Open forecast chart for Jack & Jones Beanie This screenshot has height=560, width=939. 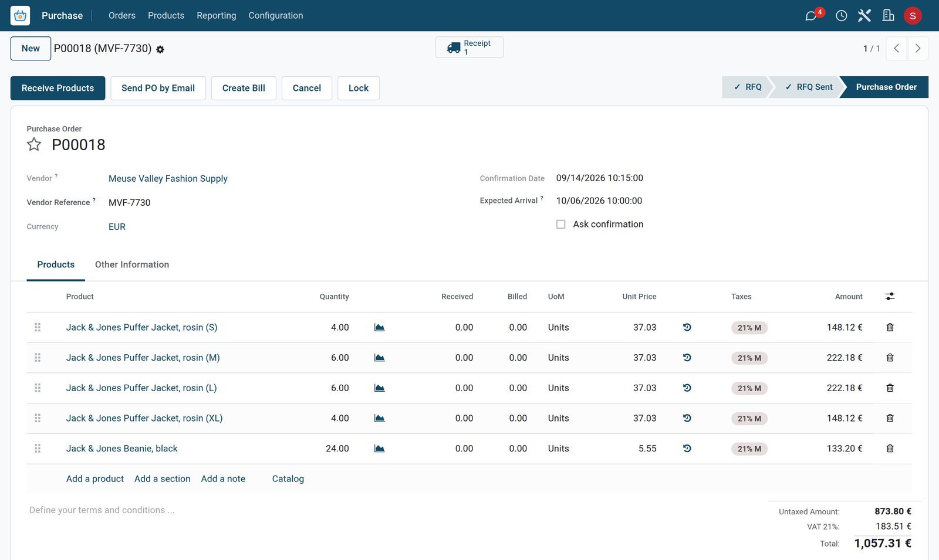379,449
